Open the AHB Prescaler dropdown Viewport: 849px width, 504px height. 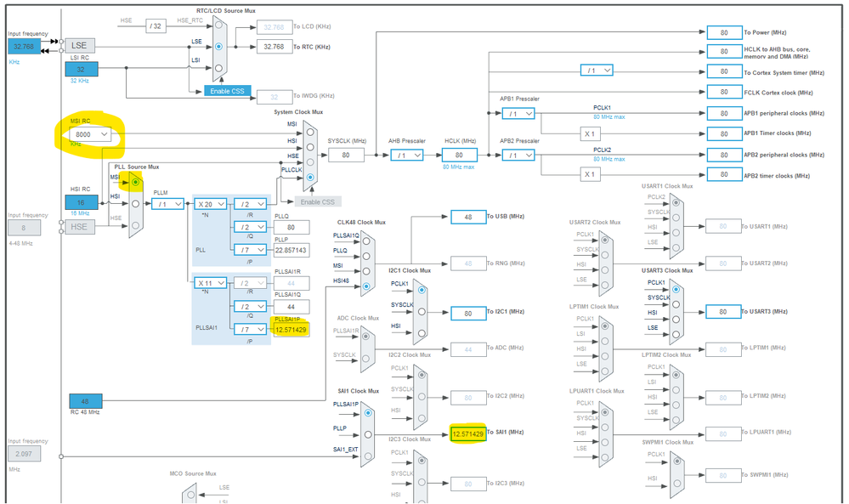tap(406, 156)
